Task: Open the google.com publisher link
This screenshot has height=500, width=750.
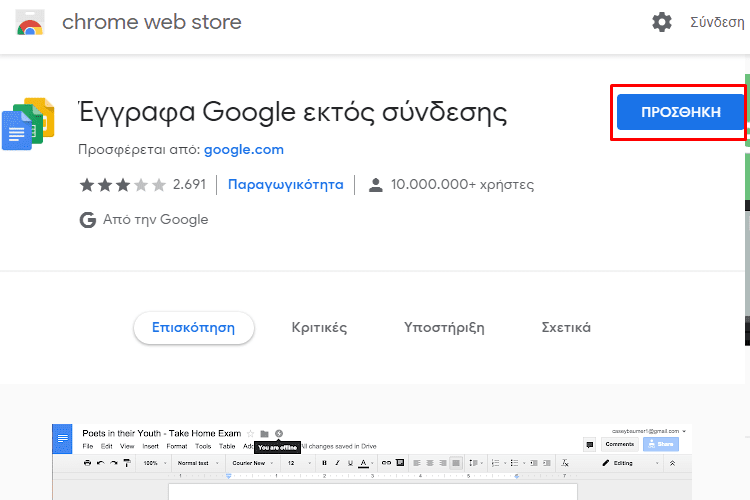Action: 244,150
